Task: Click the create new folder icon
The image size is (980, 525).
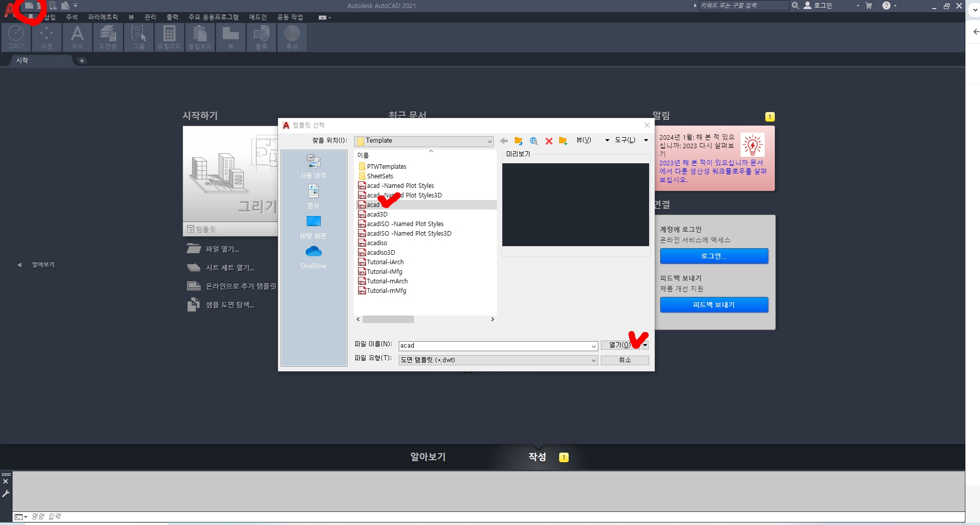Action: 563,141
